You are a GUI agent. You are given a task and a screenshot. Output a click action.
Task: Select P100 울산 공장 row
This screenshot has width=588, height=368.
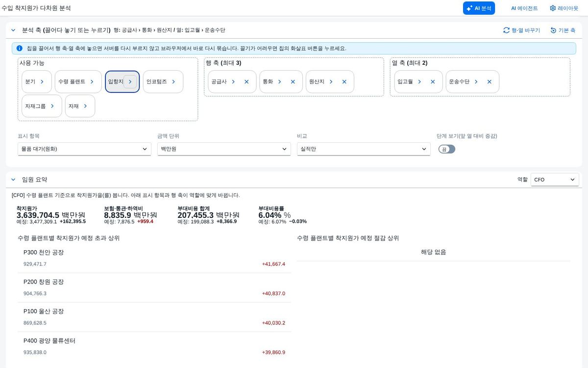(x=154, y=317)
